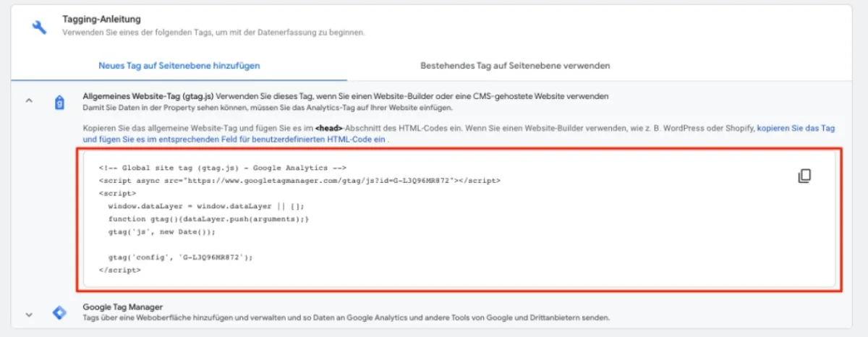The width and height of the screenshot is (868, 337).
Task: Click the gtag('config') code line
Action: (182, 257)
